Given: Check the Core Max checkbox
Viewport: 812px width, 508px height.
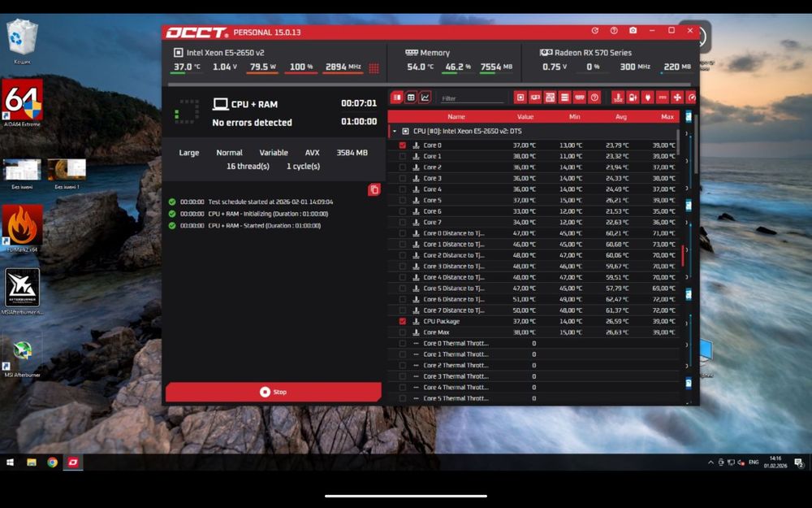Looking at the screenshot, I should (x=403, y=332).
